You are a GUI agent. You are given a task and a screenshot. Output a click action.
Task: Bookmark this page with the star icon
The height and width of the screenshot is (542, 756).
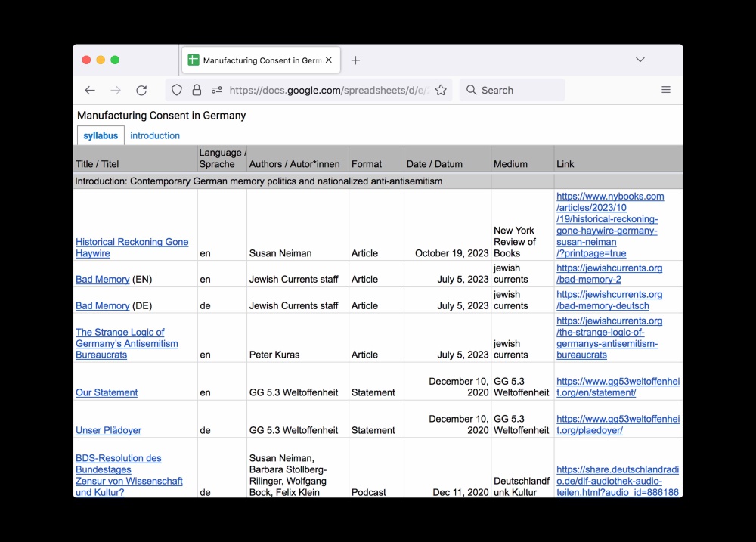click(441, 90)
